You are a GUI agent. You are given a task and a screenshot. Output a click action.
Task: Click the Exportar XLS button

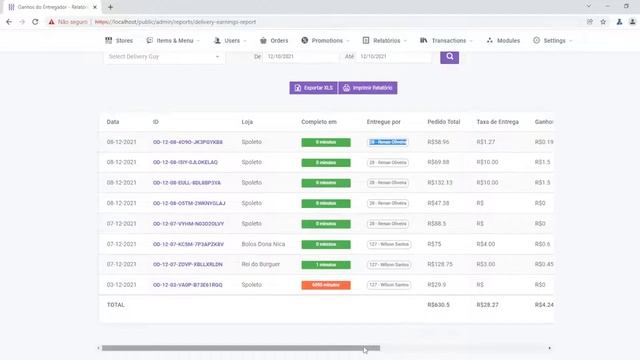[313, 88]
